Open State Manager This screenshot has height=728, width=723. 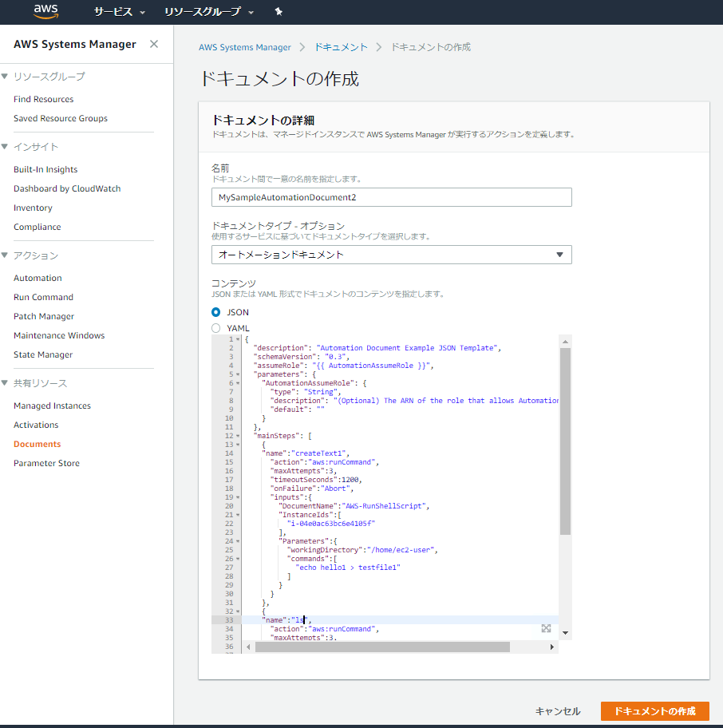click(x=43, y=354)
